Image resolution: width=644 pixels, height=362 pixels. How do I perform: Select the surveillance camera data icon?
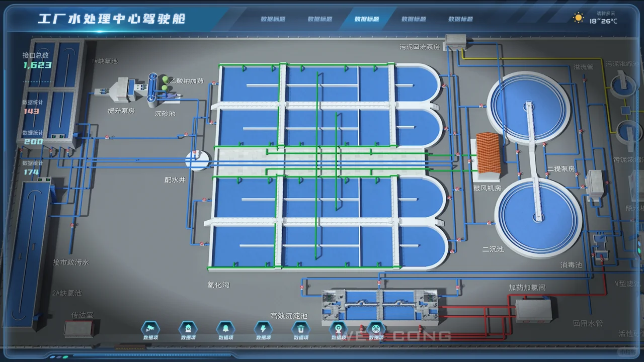point(150,328)
